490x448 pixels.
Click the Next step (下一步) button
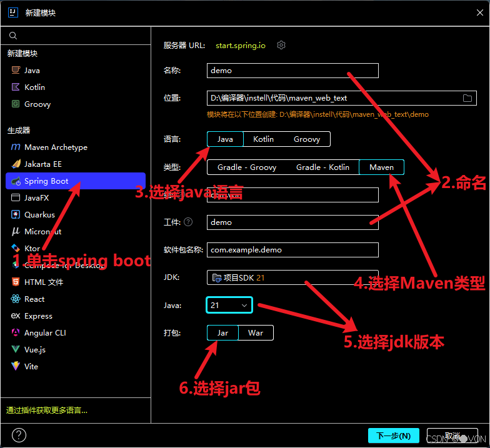(394, 436)
